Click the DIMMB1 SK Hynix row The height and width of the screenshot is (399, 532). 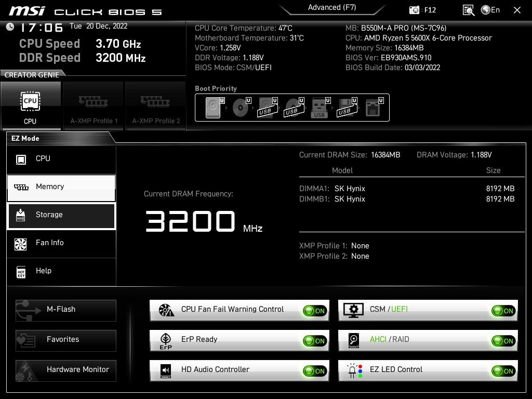(407, 199)
